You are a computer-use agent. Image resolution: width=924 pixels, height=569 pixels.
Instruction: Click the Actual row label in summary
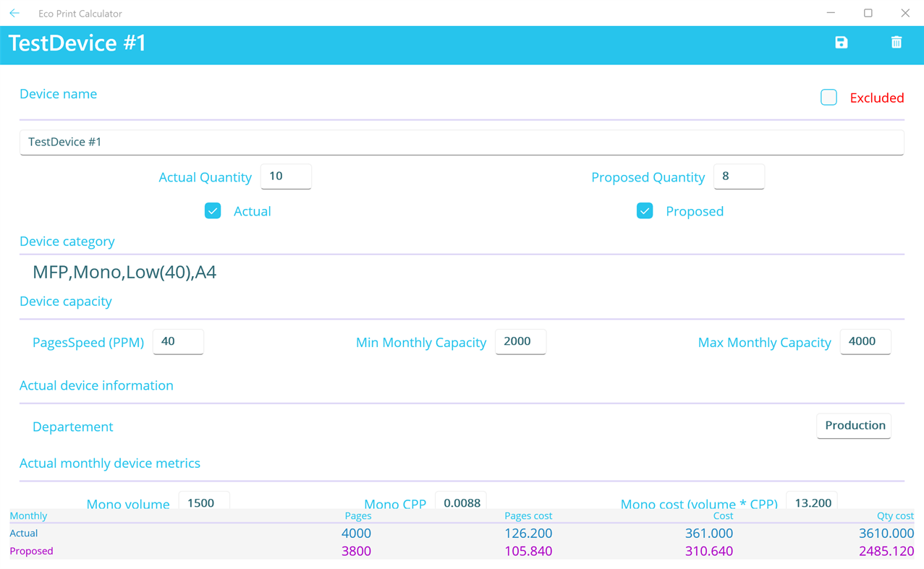[x=24, y=533]
